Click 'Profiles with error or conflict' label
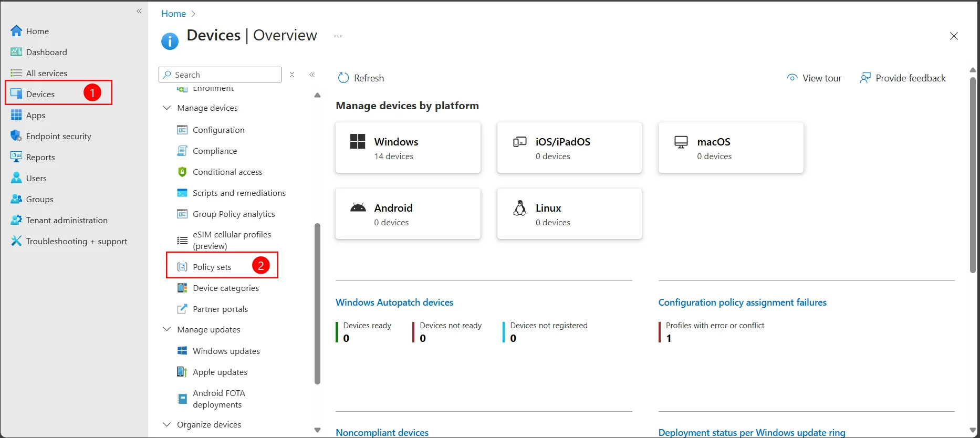Image resolution: width=980 pixels, height=438 pixels. [715, 326]
